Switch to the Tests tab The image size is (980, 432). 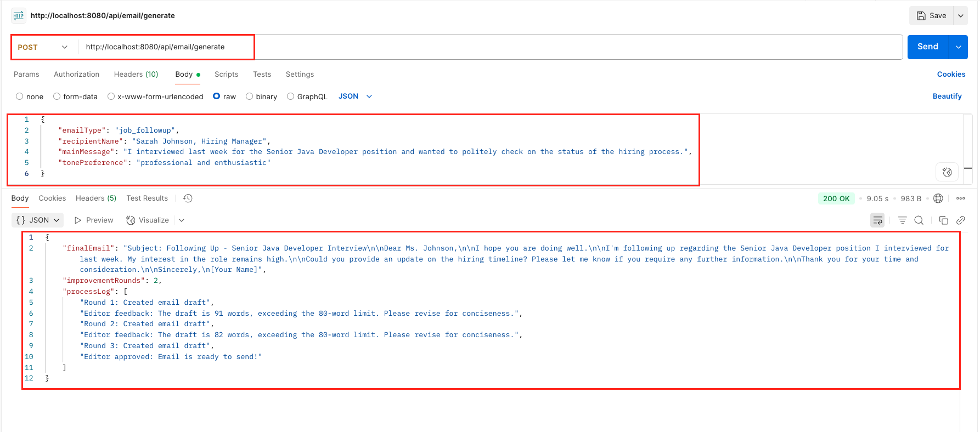262,75
